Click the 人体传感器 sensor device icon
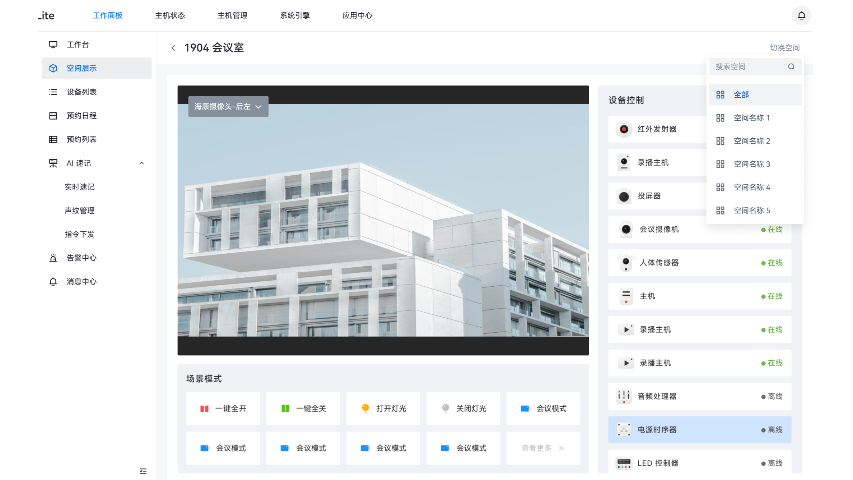853x480 pixels. coord(626,263)
